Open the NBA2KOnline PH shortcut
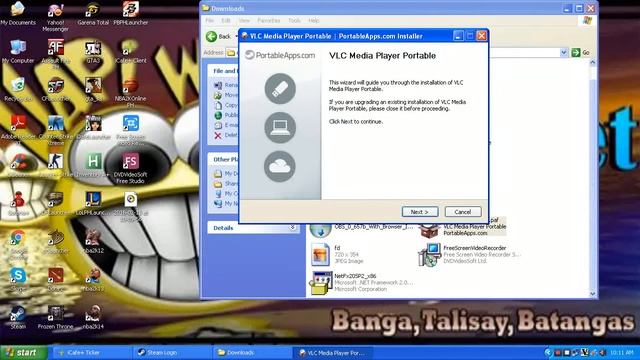This screenshot has height=360, width=640. tap(131, 93)
